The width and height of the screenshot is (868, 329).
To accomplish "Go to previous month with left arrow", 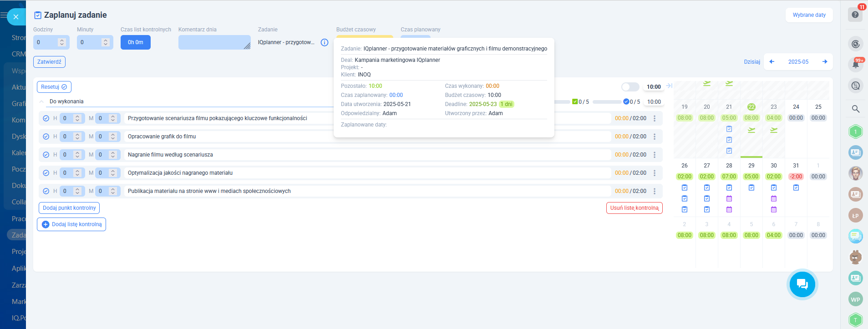I will tap(772, 62).
